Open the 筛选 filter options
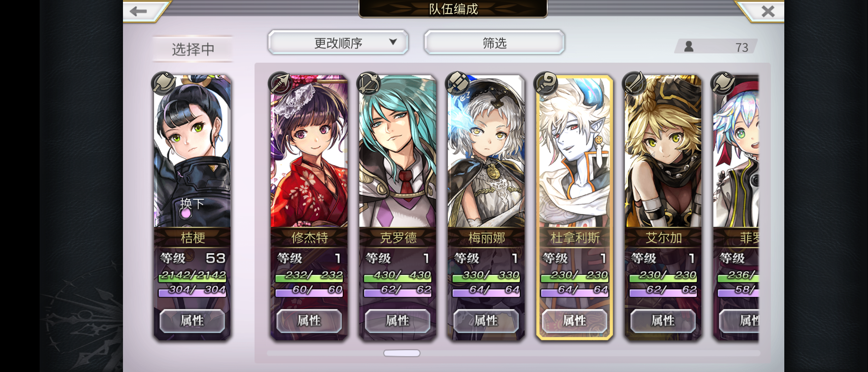Screen dimensions: 868x372 coord(495,42)
